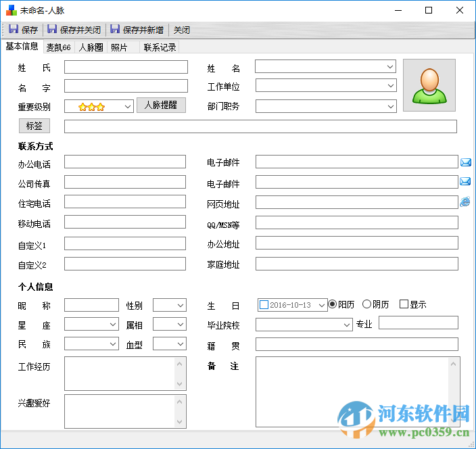This screenshot has width=476, height=449.
Task: Open the 性别 dropdown
Action: tap(181, 306)
